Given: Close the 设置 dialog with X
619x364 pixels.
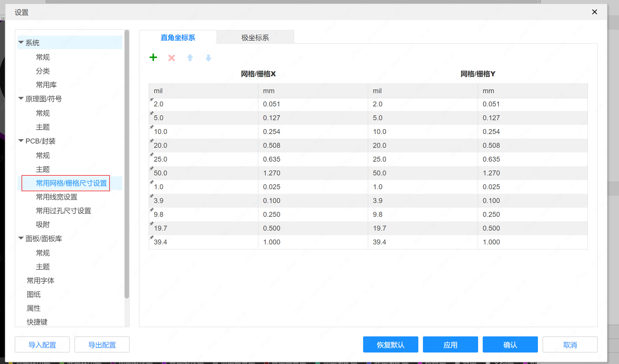Looking at the screenshot, I should pos(595,12).
